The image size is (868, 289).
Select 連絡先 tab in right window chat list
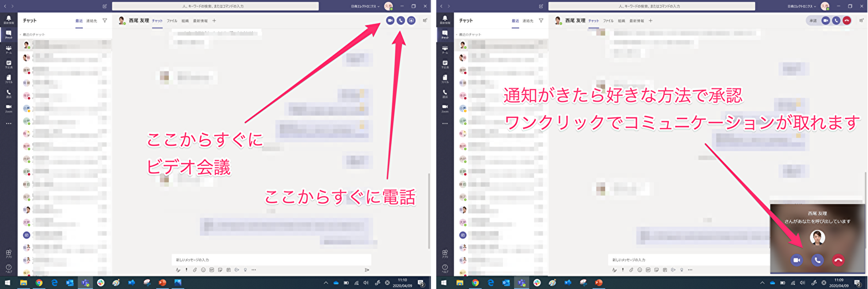528,20
